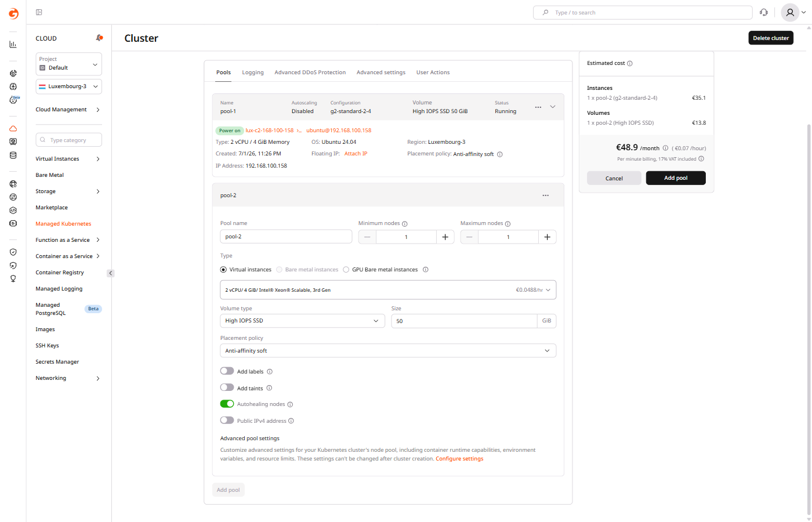Click the Attach IP link

tap(356, 154)
